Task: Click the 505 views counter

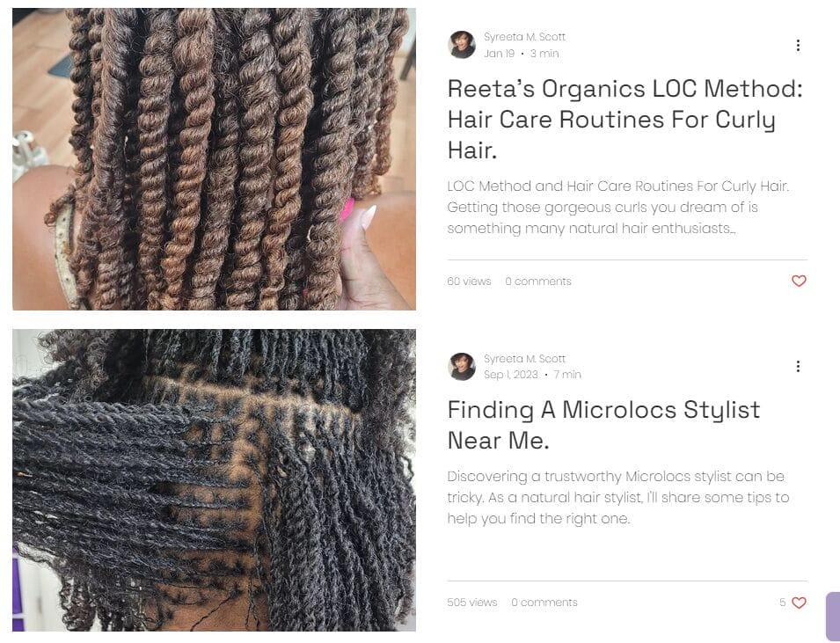Action: (472, 603)
